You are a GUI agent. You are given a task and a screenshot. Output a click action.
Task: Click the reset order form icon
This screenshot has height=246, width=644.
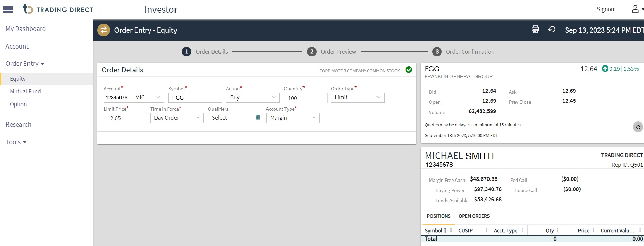click(x=551, y=30)
